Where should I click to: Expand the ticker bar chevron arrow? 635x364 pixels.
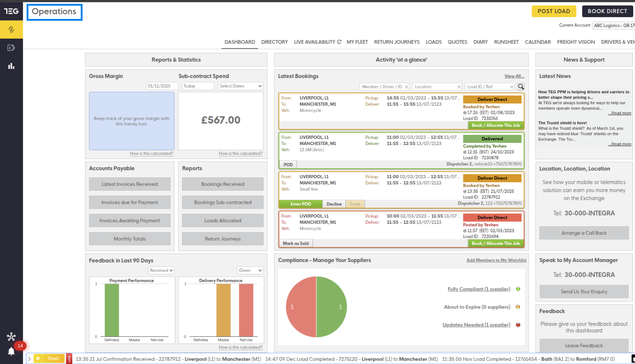coord(29,359)
